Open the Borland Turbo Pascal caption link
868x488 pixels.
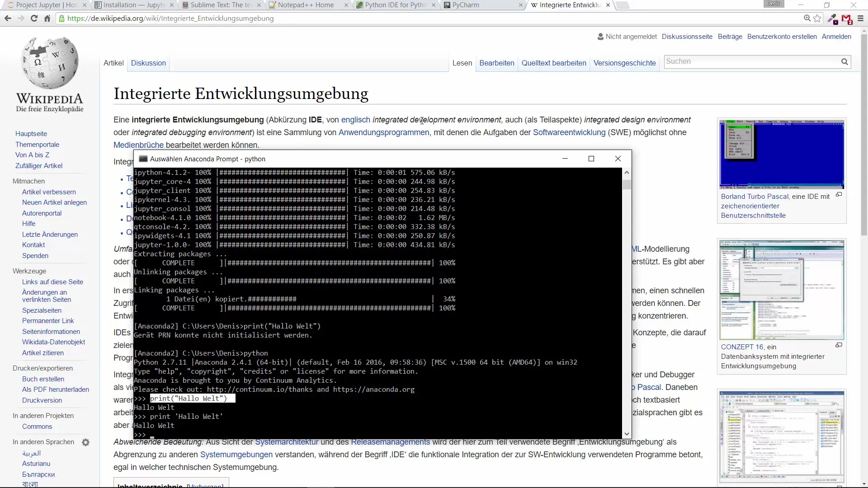pos(755,197)
